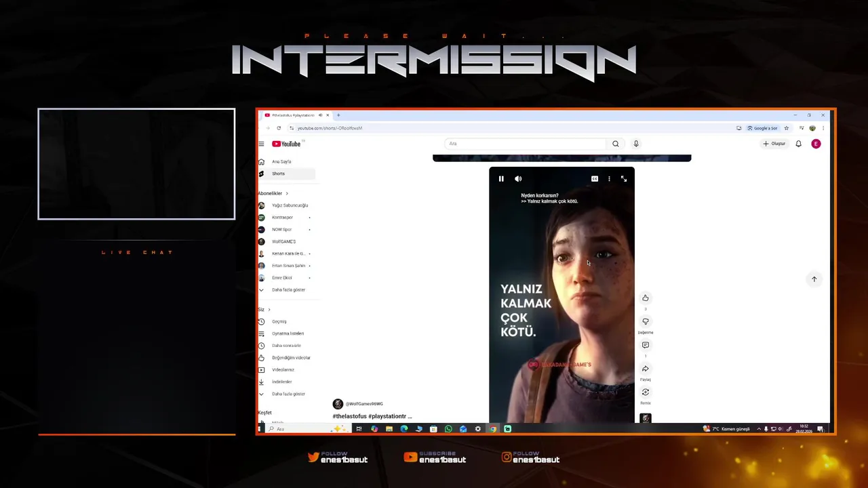Open the weather widget in taskbar

click(726, 429)
